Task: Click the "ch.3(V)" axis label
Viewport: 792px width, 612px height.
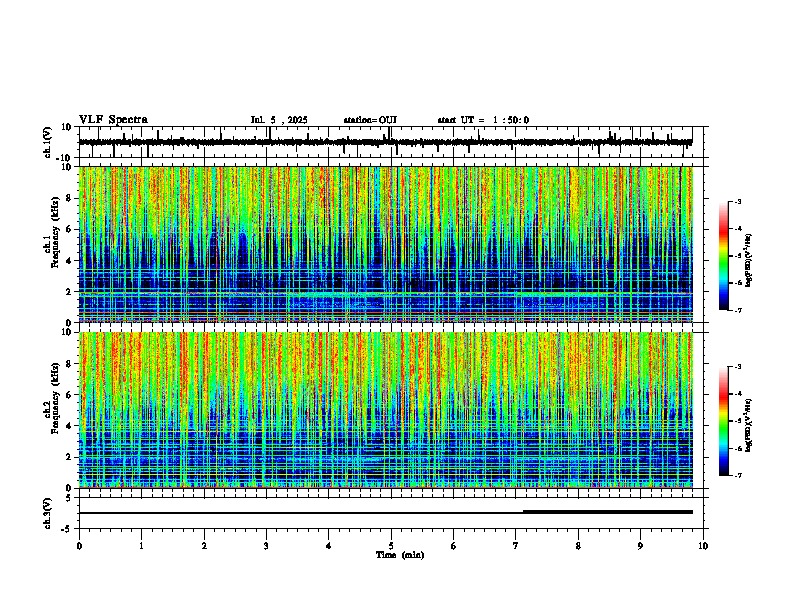Action: pyautogui.click(x=48, y=514)
